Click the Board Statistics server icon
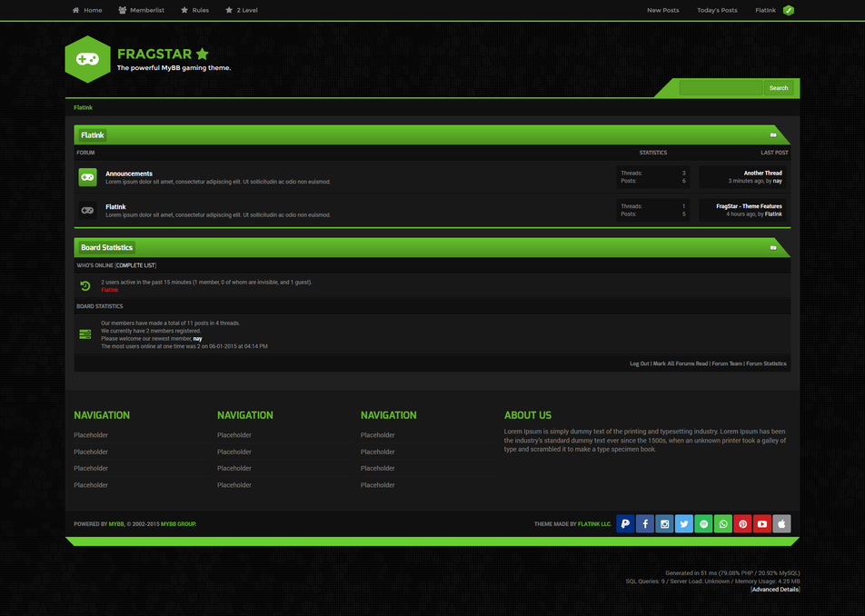Screen dimensions: 865x616 point(85,334)
